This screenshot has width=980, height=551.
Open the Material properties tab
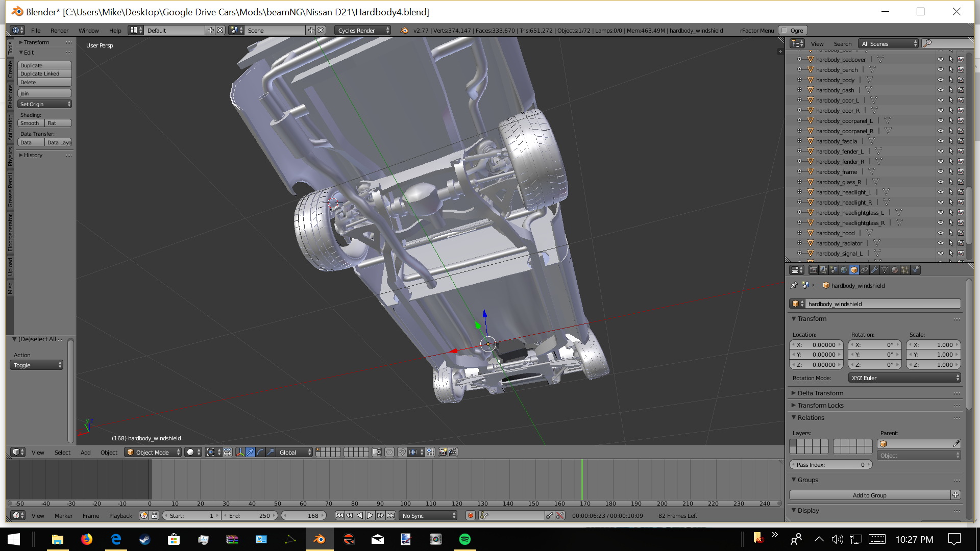point(895,270)
